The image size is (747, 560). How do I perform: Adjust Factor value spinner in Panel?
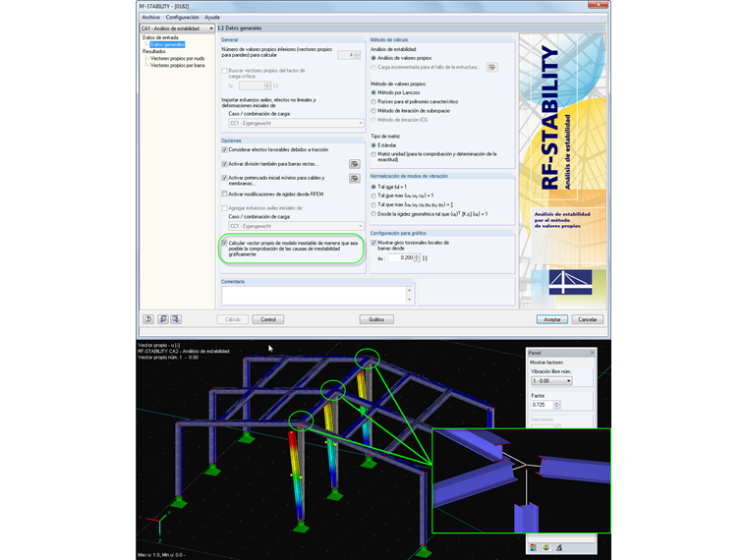[557, 405]
